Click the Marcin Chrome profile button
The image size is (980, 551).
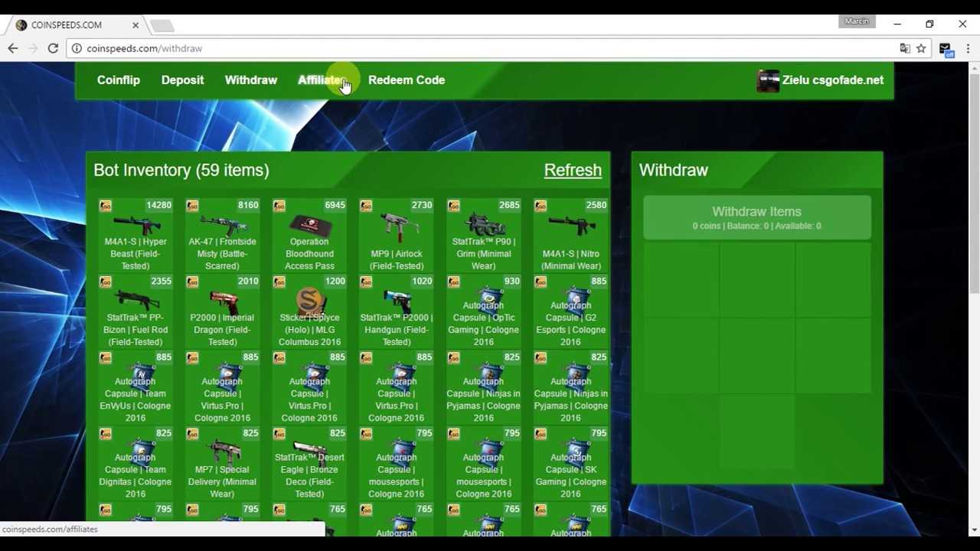click(x=857, y=21)
